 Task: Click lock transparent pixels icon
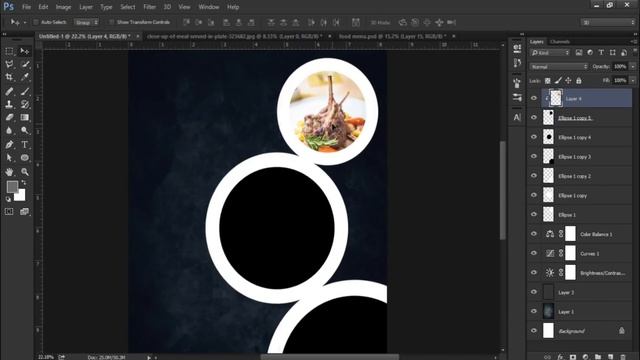click(548, 81)
